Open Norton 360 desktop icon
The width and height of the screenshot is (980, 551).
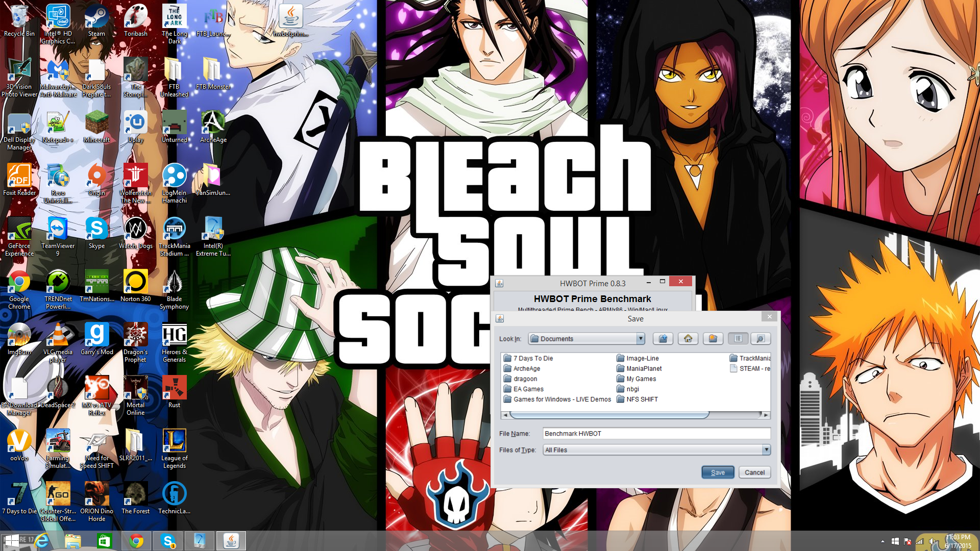point(136,286)
